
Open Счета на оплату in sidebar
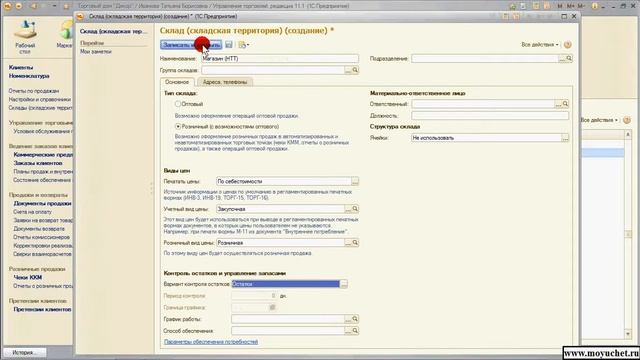(33, 212)
